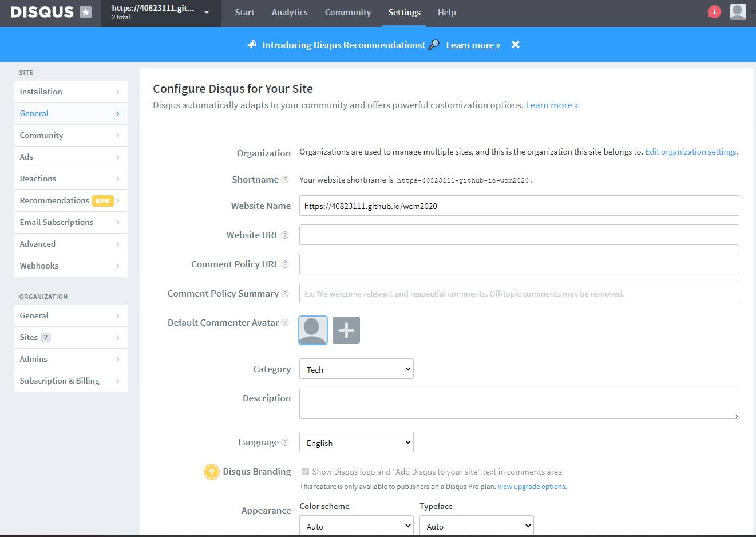
Task: Open Site General settings in sidebar
Action: [x=71, y=113]
